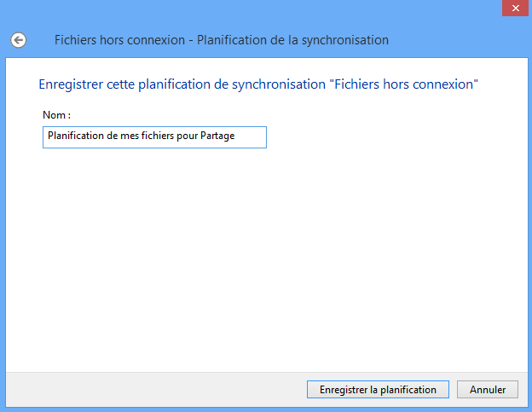This screenshot has width=532, height=412.
Task: Click the circular left-arrow navigation button
Action: [x=18, y=40]
